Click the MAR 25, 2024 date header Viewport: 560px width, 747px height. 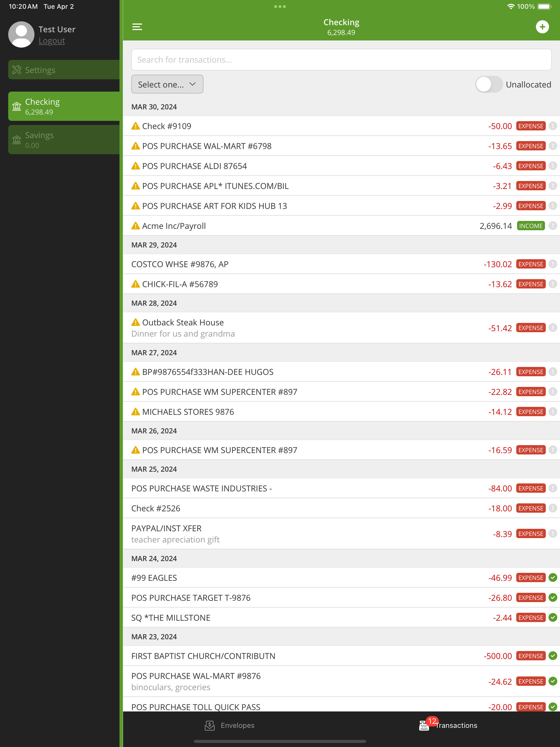[x=154, y=469]
